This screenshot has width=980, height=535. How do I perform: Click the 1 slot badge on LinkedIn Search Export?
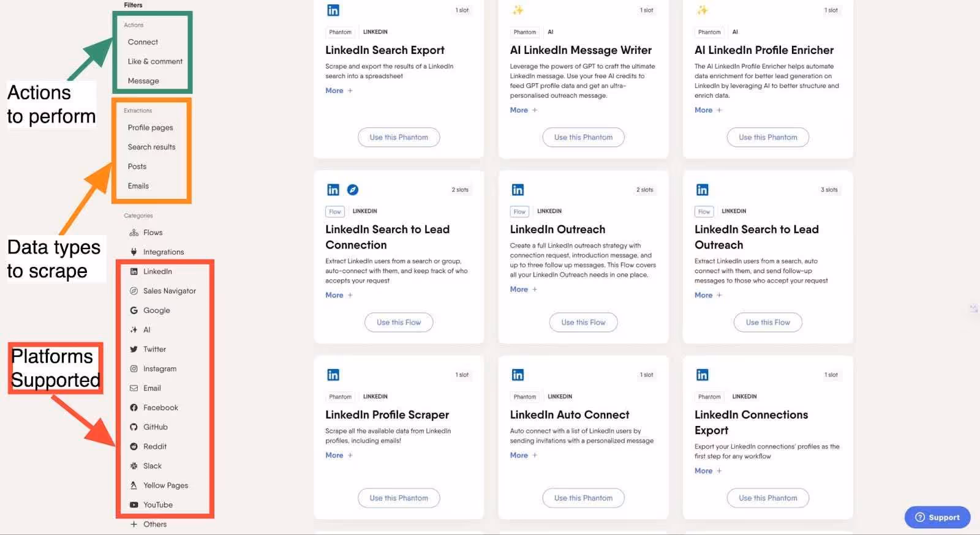462,10
